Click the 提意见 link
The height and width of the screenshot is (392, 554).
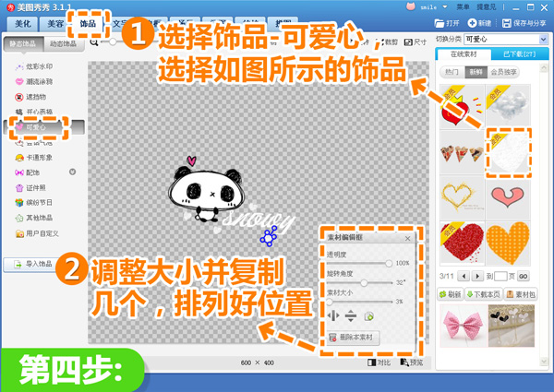pos(487,7)
